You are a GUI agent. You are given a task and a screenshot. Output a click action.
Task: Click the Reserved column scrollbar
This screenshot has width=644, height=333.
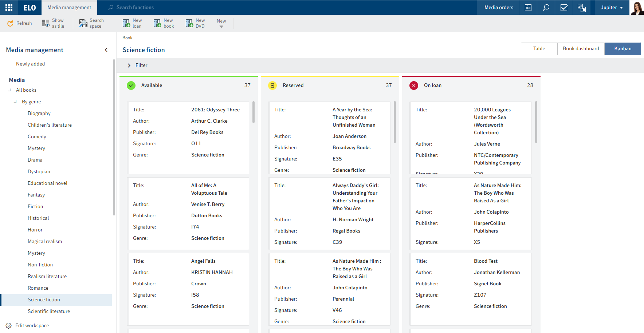pos(394,122)
